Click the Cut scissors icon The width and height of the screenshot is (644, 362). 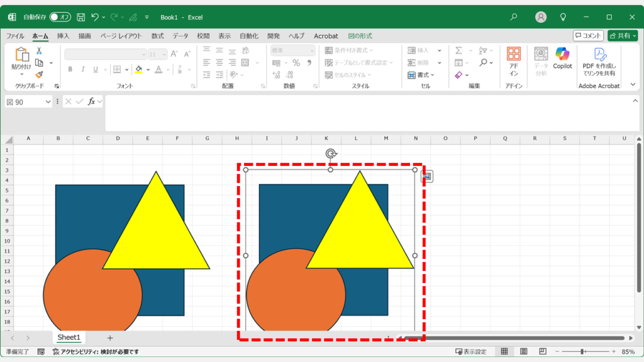pos(39,51)
